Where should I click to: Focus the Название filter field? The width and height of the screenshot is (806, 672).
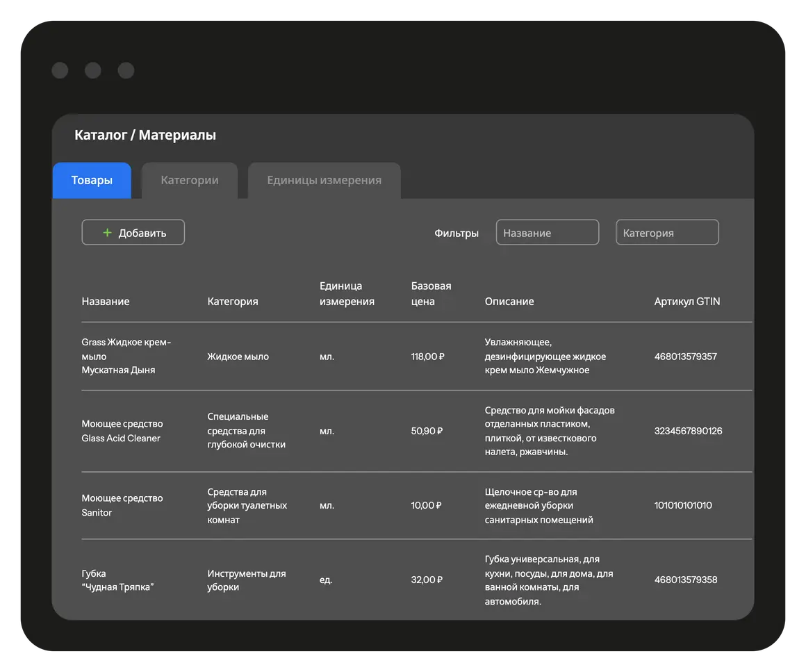tap(548, 233)
